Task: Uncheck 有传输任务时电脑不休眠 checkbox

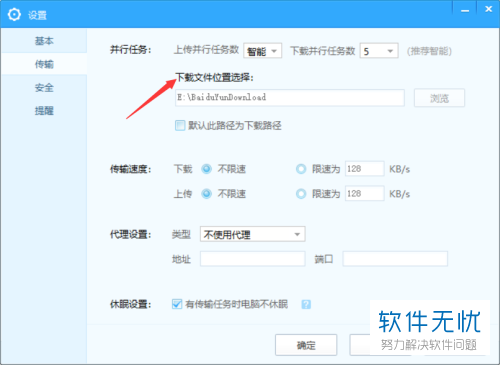Action: click(x=177, y=304)
